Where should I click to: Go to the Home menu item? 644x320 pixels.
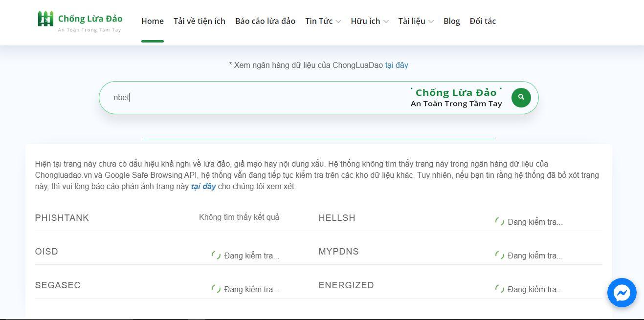click(x=152, y=21)
